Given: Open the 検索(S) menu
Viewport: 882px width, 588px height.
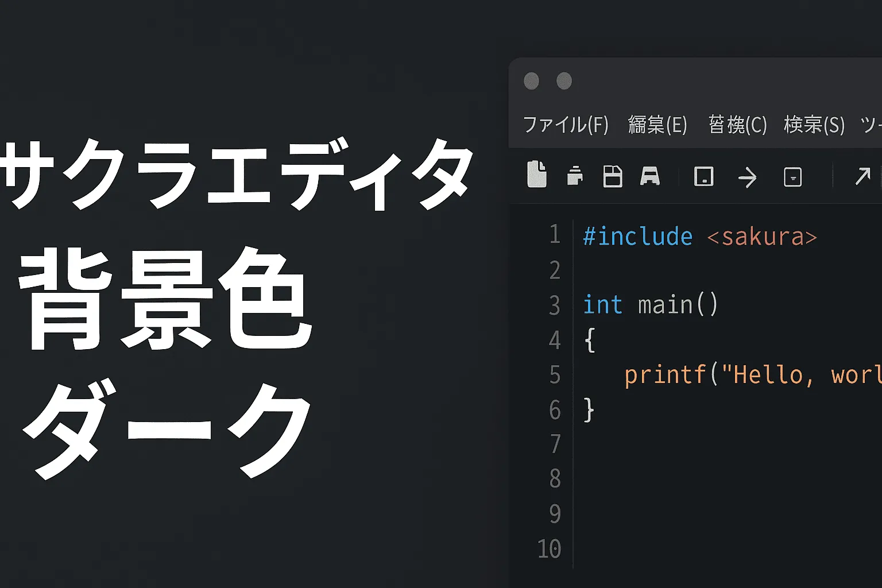Looking at the screenshot, I should (814, 125).
